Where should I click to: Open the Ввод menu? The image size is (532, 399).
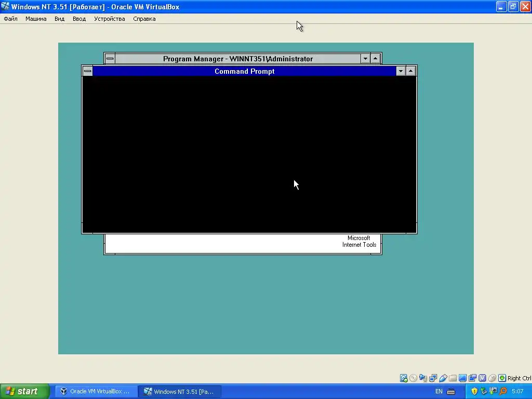pyautogui.click(x=79, y=19)
